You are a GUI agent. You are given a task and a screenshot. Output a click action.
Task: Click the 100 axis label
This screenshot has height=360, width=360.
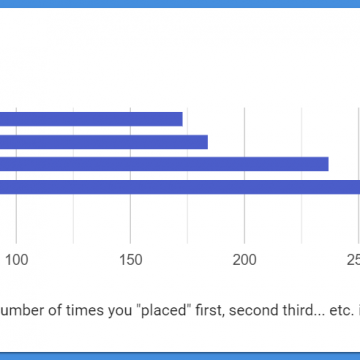[16, 260]
